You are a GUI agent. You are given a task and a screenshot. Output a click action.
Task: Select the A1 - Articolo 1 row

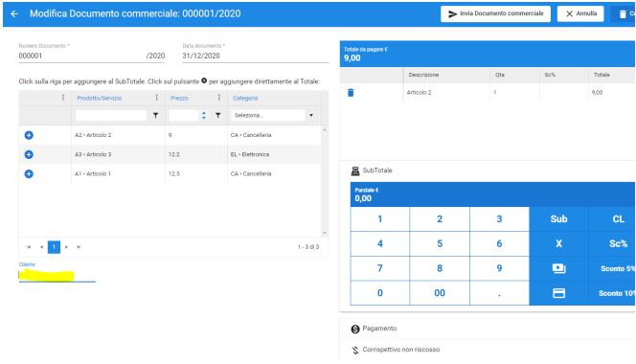tap(170, 174)
